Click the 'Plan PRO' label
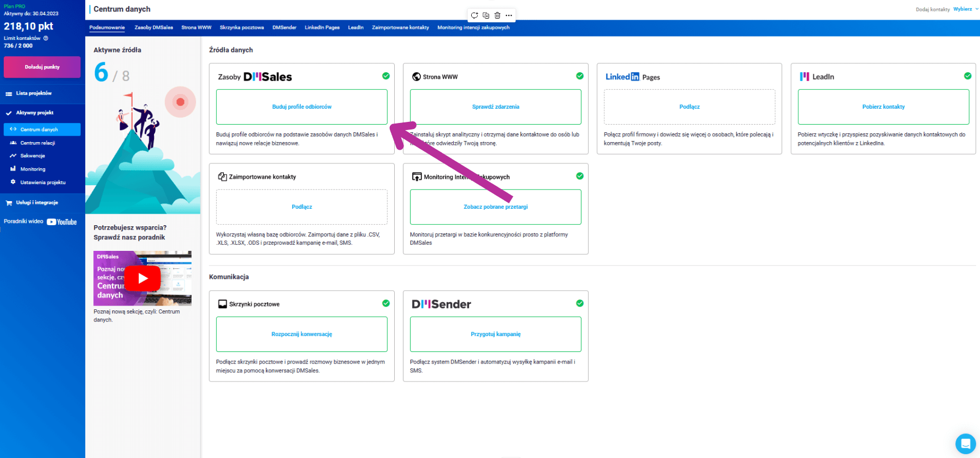Image resolution: width=980 pixels, height=458 pixels. coord(14,7)
